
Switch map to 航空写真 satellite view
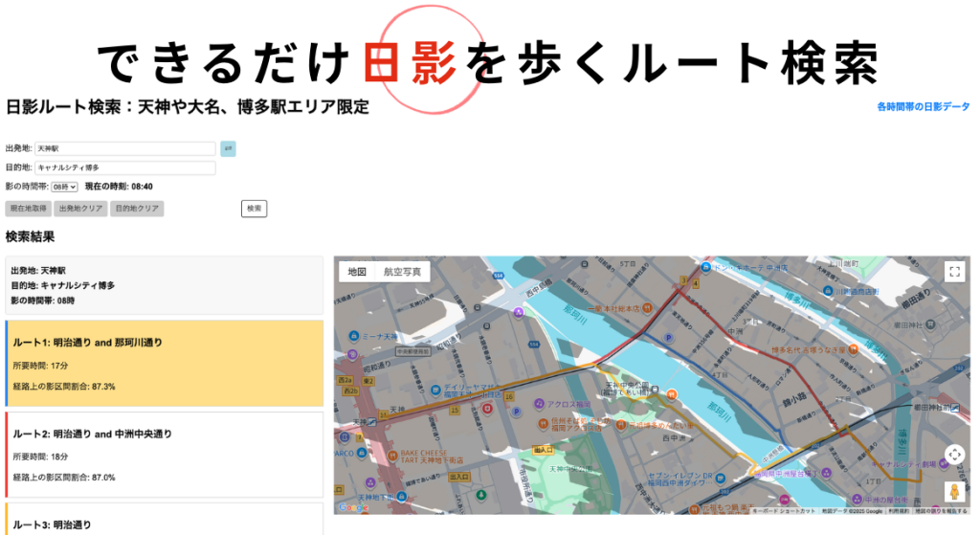pos(402,272)
